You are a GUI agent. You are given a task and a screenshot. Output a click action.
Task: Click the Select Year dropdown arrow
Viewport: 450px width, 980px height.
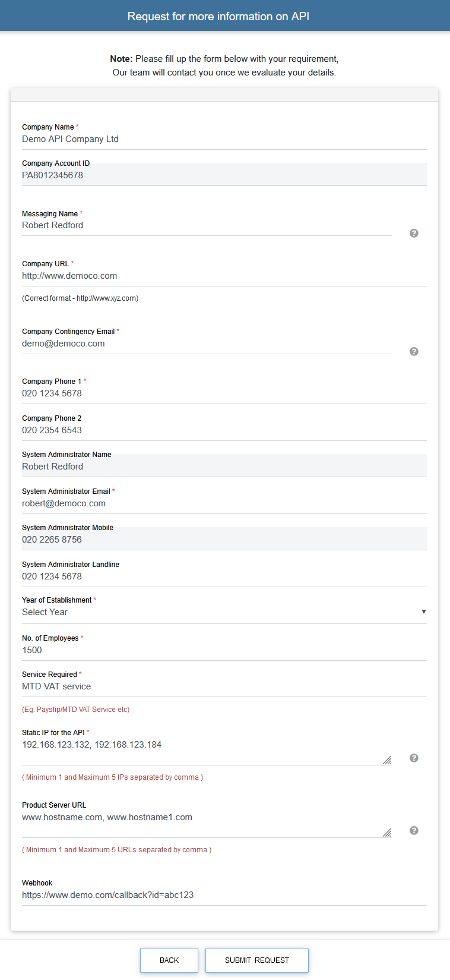tap(423, 612)
